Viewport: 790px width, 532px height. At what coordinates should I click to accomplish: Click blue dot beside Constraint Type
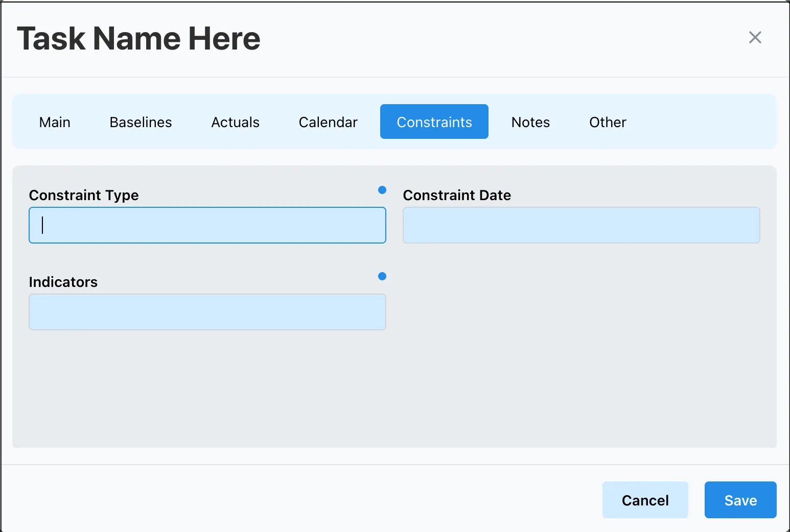tap(382, 190)
